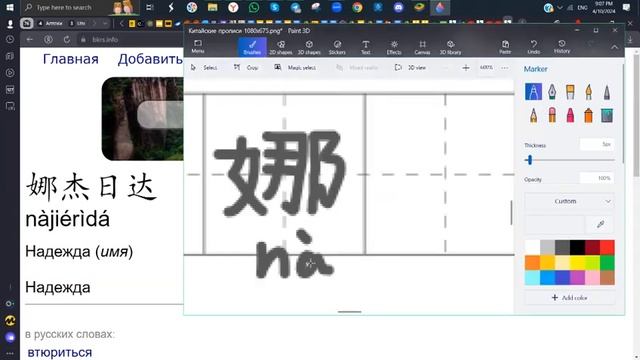Toggle 3D view

[411, 68]
